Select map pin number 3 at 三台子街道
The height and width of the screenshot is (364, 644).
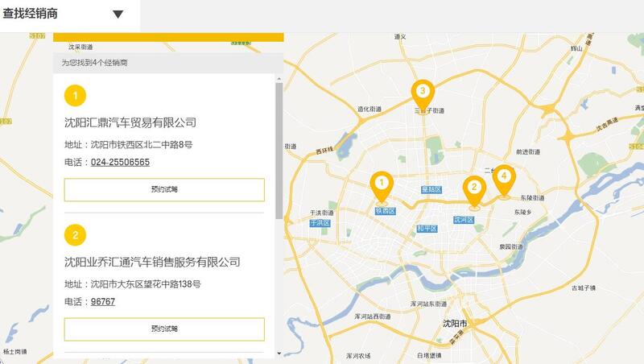tap(423, 96)
